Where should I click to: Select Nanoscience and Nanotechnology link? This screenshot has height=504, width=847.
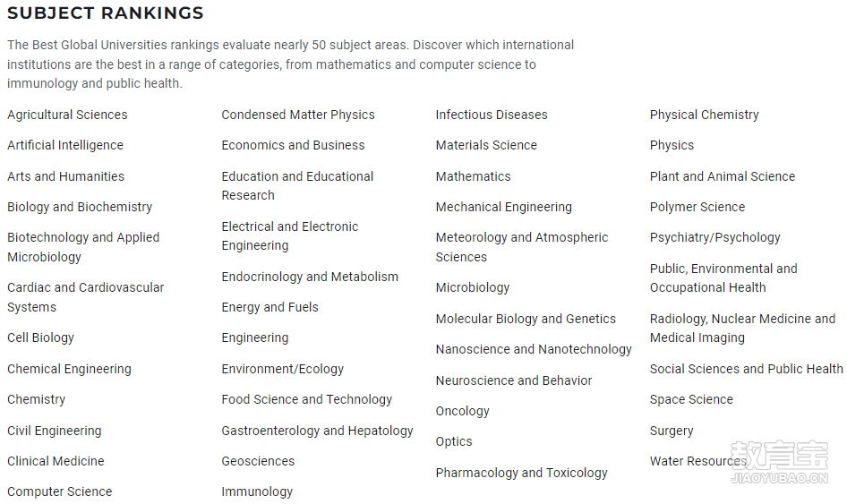pyautogui.click(x=534, y=350)
